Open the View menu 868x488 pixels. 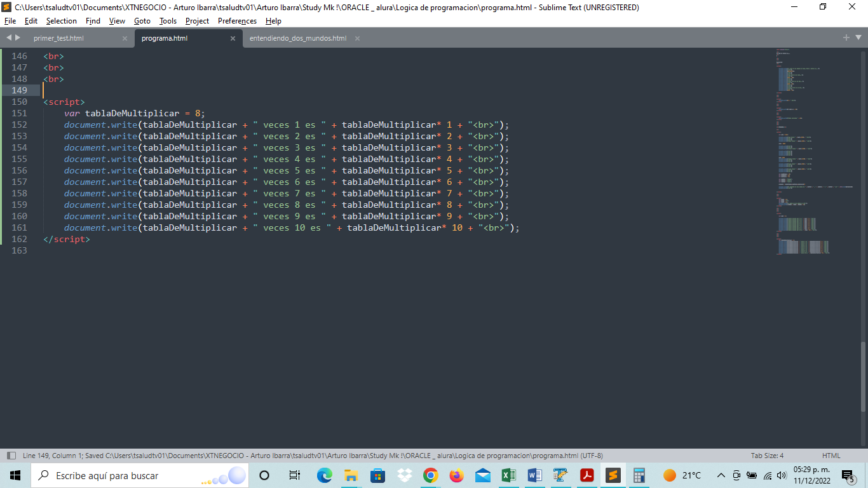click(x=117, y=21)
